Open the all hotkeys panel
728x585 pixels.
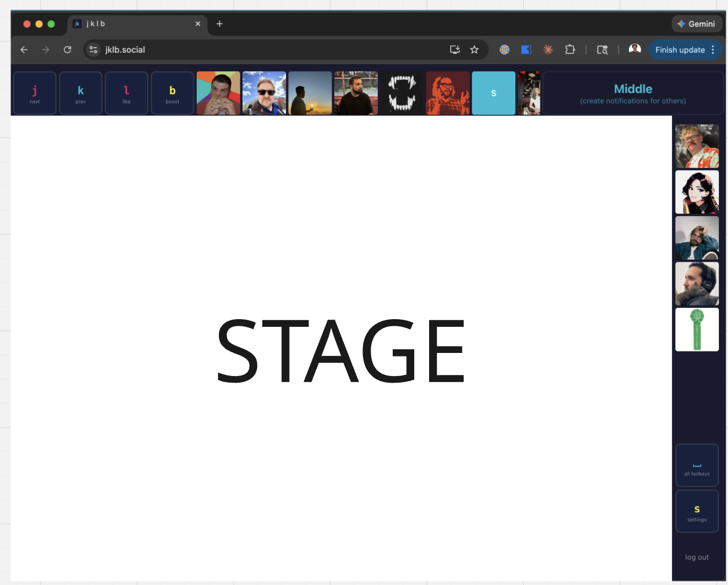point(697,465)
